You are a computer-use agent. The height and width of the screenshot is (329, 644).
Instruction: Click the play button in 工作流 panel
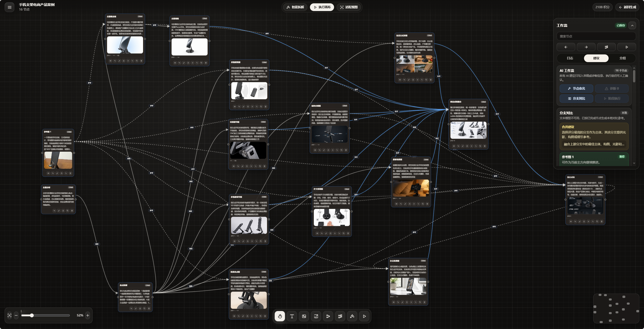pyautogui.click(x=627, y=47)
